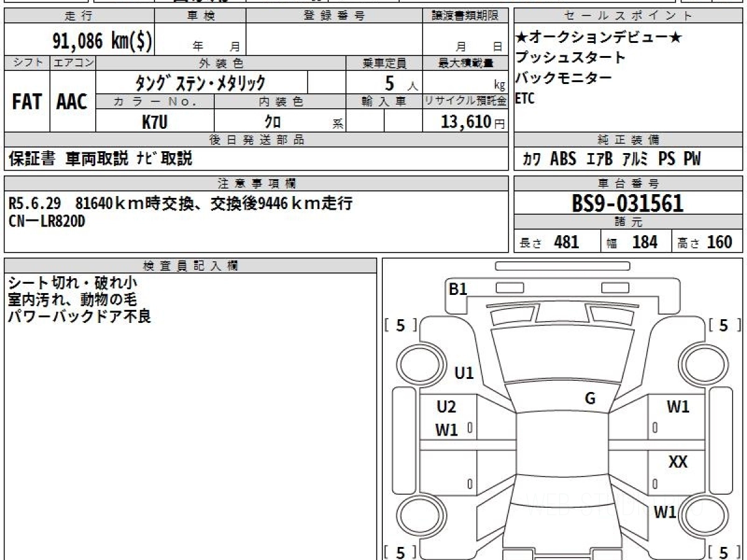Select the AAC air conditioner value
This screenshot has height=560, width=747.
[72, 101]
